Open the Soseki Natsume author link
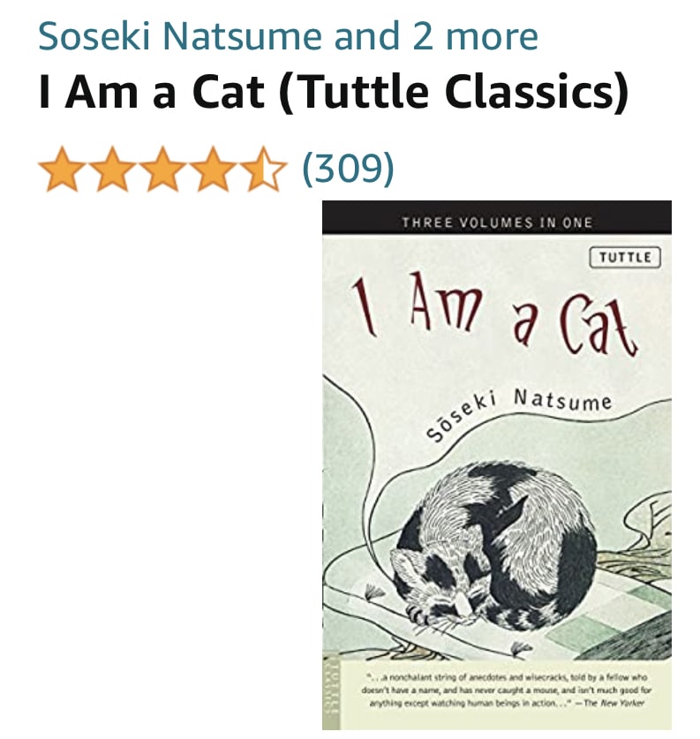The height and width of the screenshot is (739, 700). [x=180, y=36]
